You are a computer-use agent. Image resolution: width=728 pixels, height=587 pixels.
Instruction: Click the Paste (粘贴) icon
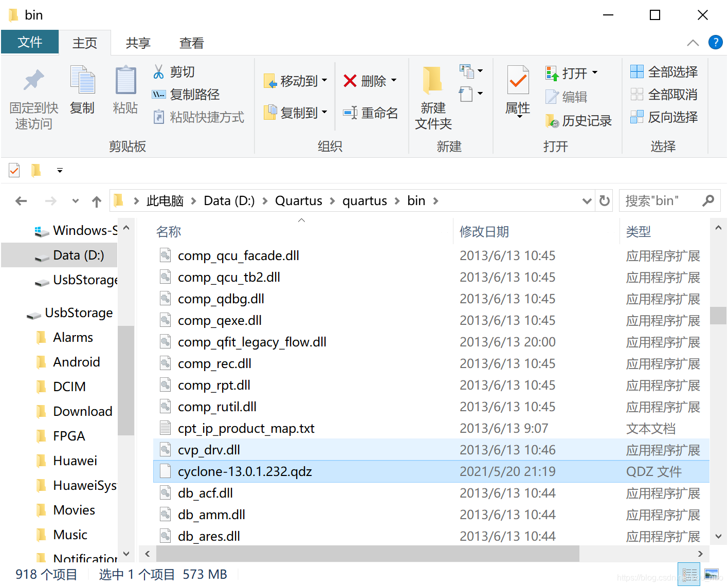tap(125, 91)
